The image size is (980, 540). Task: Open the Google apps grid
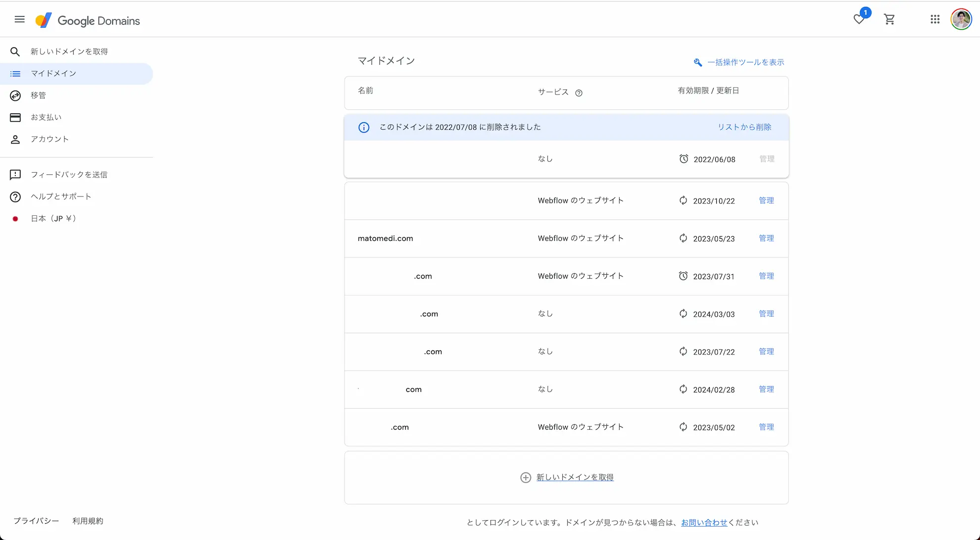(934, 19)
